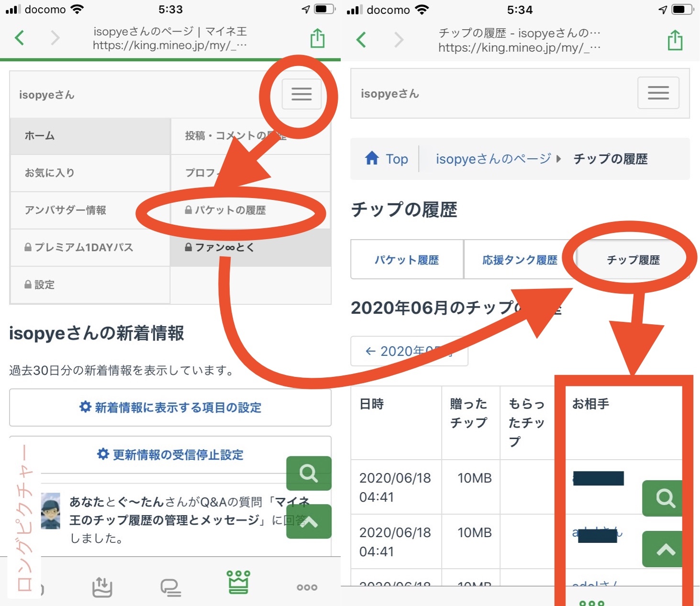Click 更新情報の受信停止設定 button
Image resolution: width=700 pixels, height=606 pixels.
pyautogui.click(x=170, y=454)
